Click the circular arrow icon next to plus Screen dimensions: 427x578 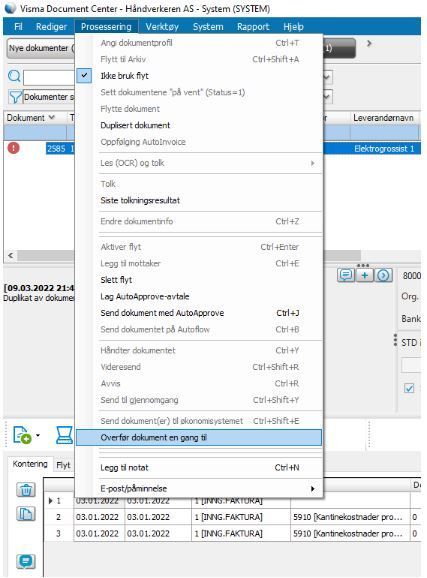point(383,275)
